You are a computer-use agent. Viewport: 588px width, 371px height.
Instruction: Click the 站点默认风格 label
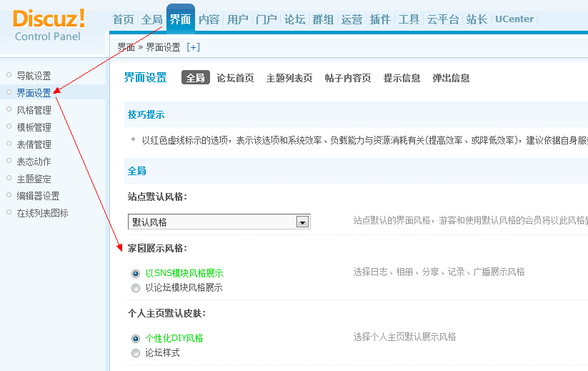(x=157, y=197)
